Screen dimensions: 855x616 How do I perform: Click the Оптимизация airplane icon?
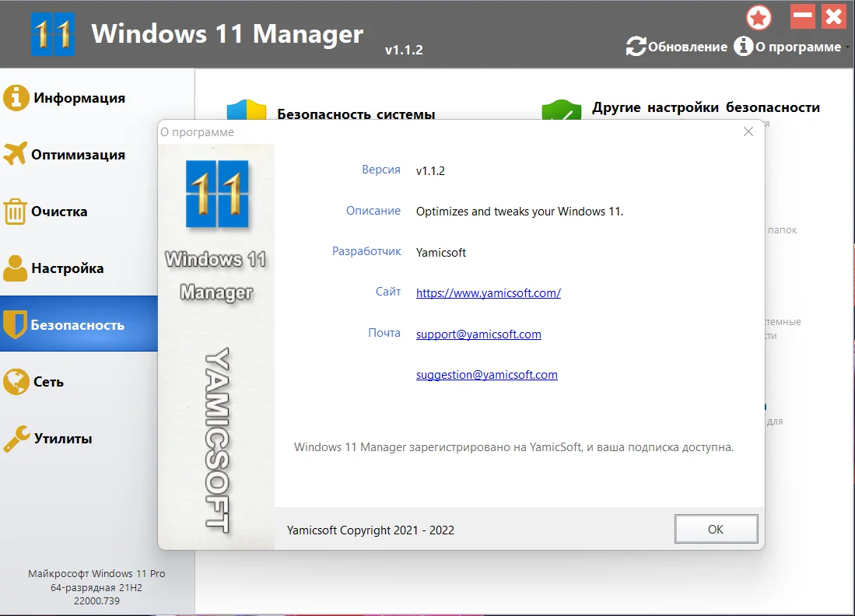pyautogui.click(x=15, y=154)
